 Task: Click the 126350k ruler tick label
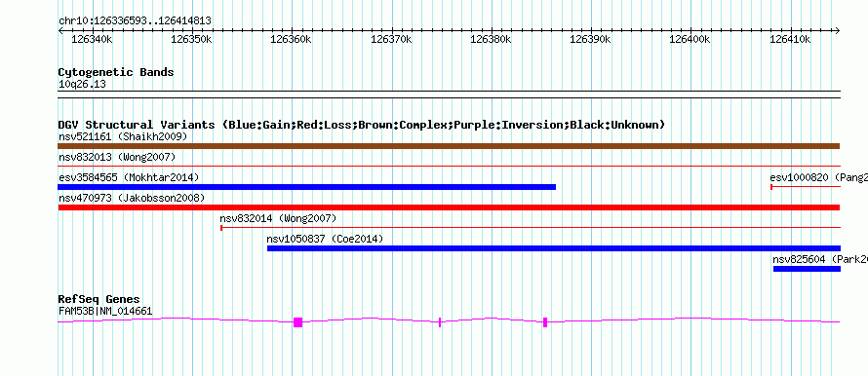191,40
